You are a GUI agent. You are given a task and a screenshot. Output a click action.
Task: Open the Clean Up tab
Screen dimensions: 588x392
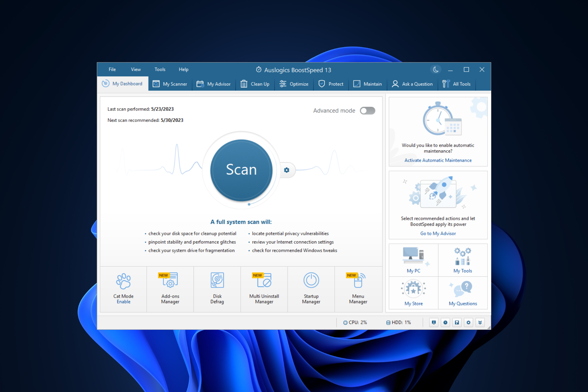[x=255, y=84]
